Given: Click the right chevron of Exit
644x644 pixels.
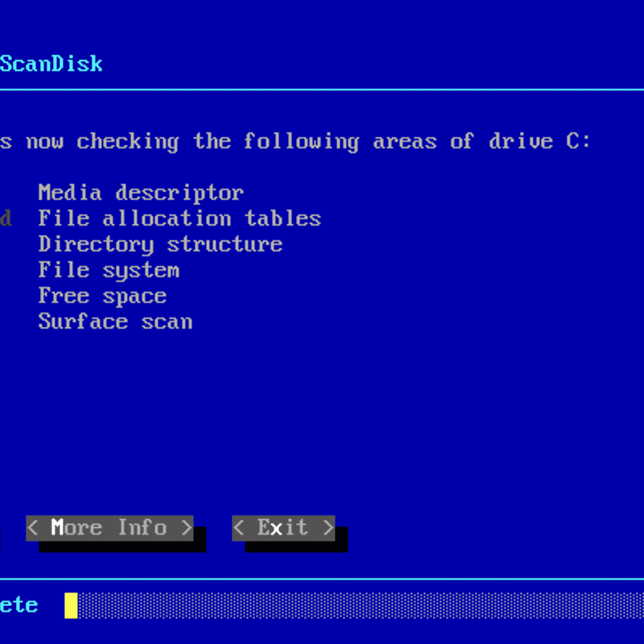Looking at the screenshot, I should click(x=328, y=528).
